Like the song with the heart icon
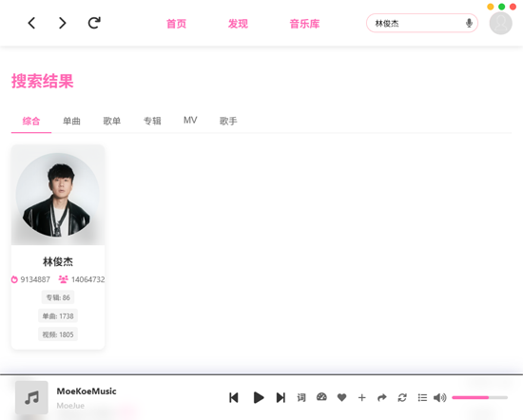The image size is (523, 420). (342, 397)
